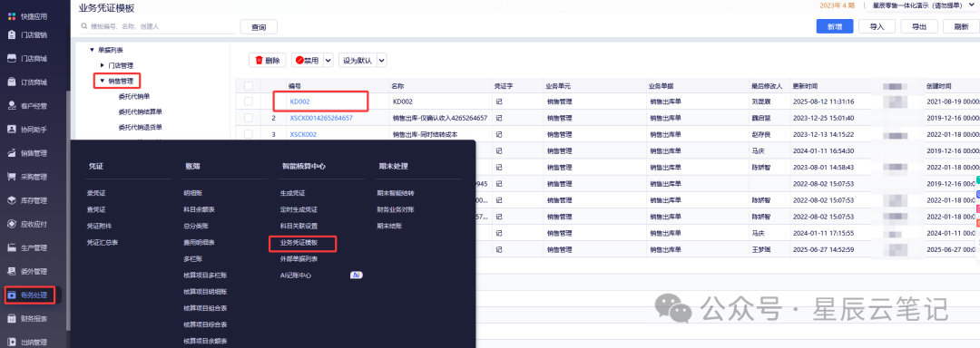
Task: Click the 导入 import button
Action: 877,26
